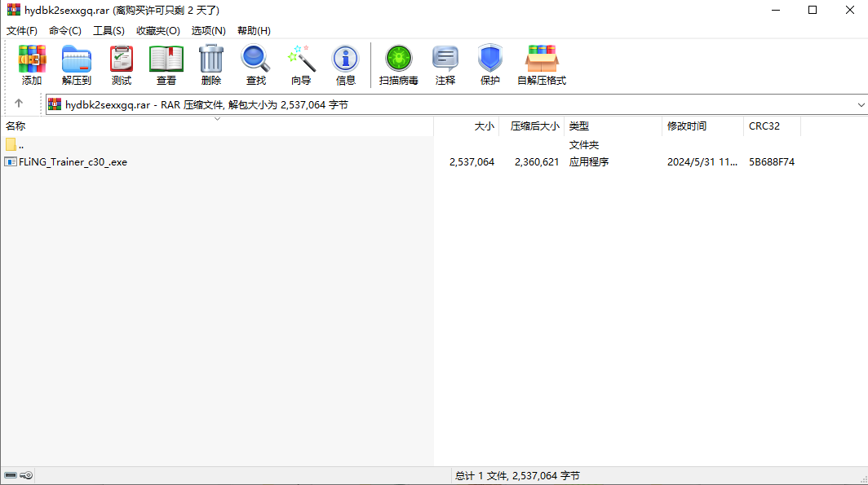Image resolution: width=868 pixels, height=485 pixels.
Task: Click the archive icon in address bar
Action: point(55,104)
